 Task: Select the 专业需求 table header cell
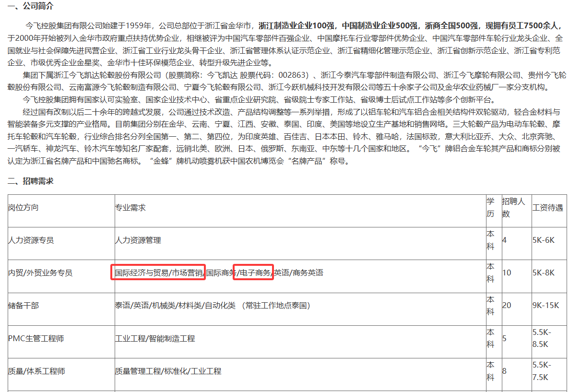(130, 207)
